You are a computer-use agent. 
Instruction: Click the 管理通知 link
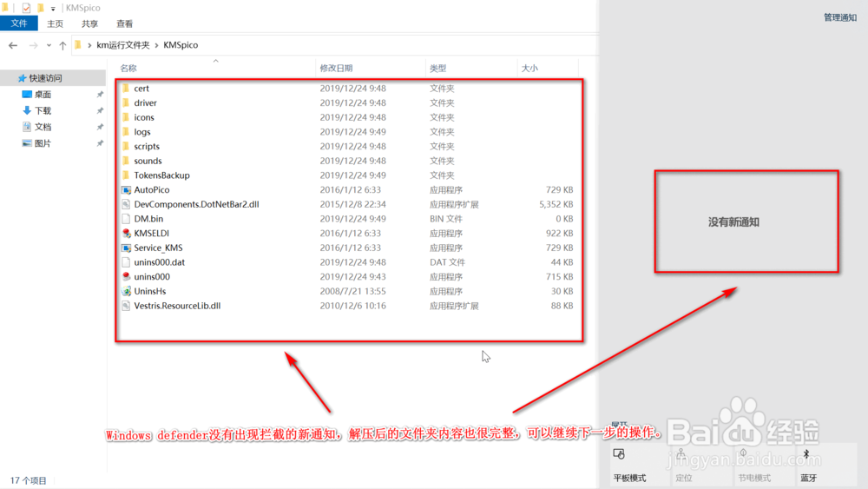839,17
